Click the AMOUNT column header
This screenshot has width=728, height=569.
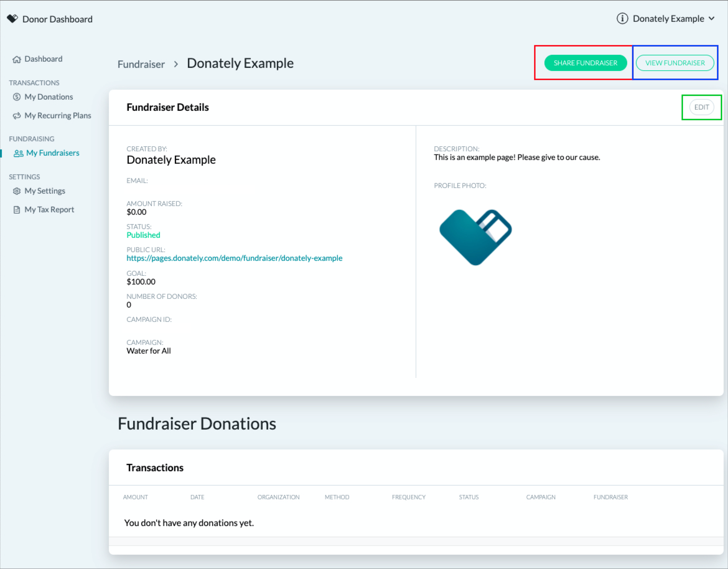click(135, 497)
